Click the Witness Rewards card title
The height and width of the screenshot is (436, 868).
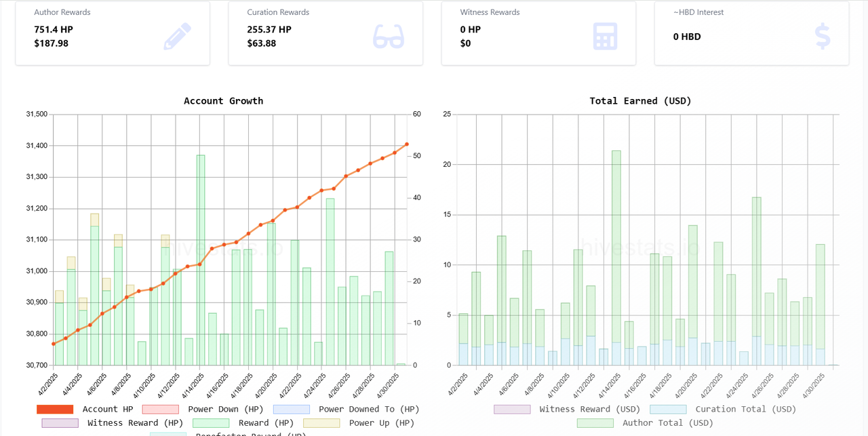490,12
